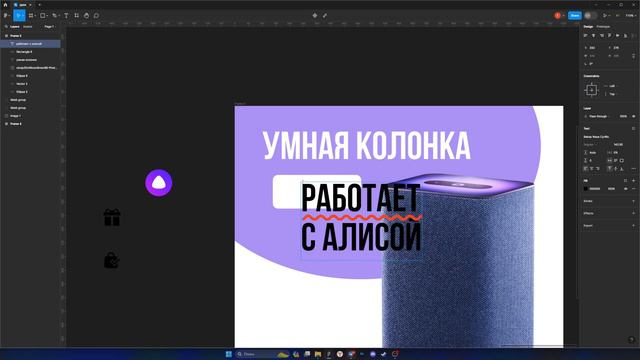Set auto height text resizing
This screenshot has height=360, width=640.
616,160
